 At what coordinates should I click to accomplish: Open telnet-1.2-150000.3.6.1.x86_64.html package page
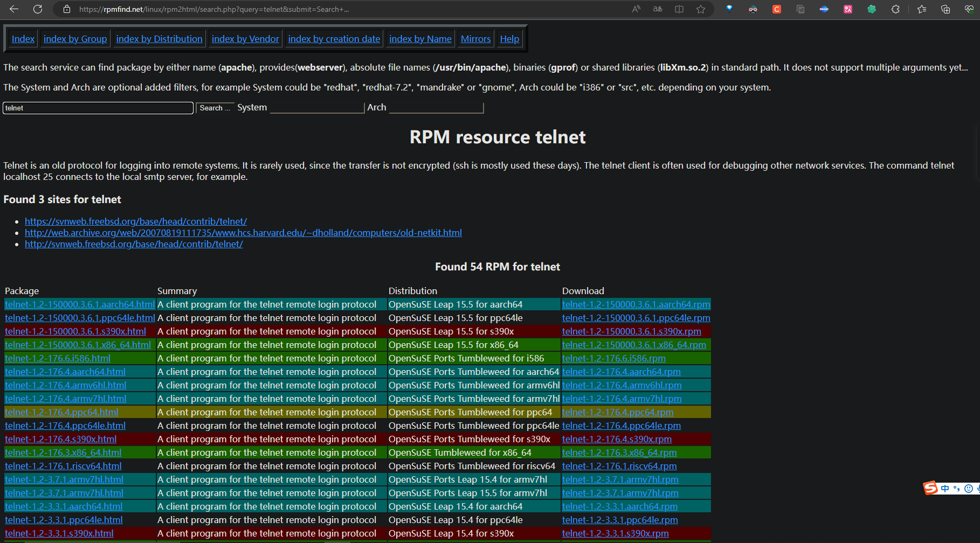click(x=78, y=345)
